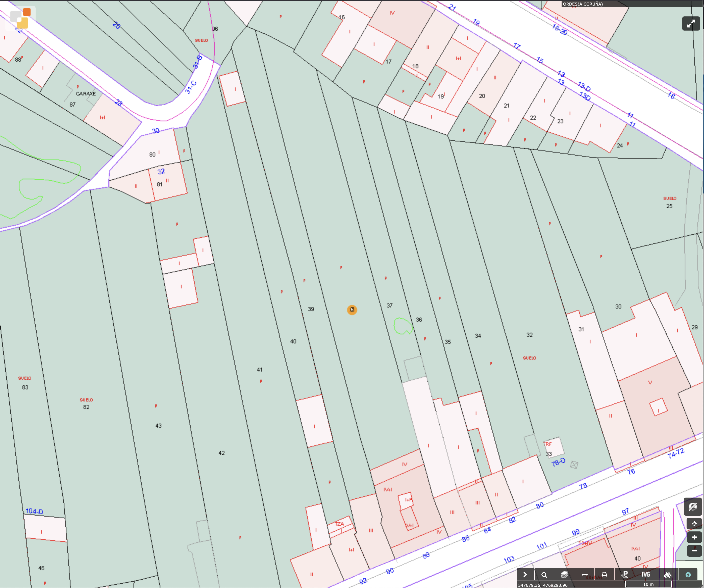Click street number 86
This screenshot has width=704, height=588.
click(x=466, y=539)
